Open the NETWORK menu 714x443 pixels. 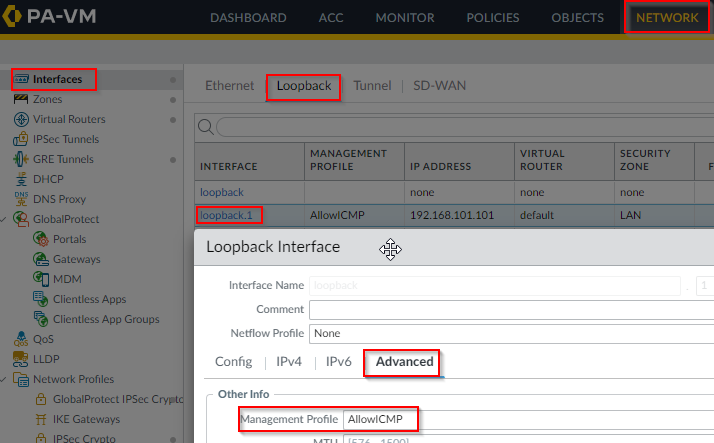click(x=667, y=18)
